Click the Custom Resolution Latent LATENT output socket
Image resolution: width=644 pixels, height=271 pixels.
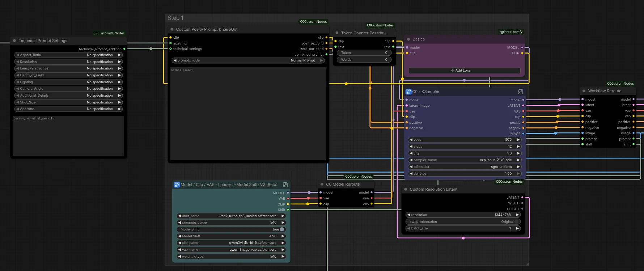pyautogui.click(x=522, y=198)
